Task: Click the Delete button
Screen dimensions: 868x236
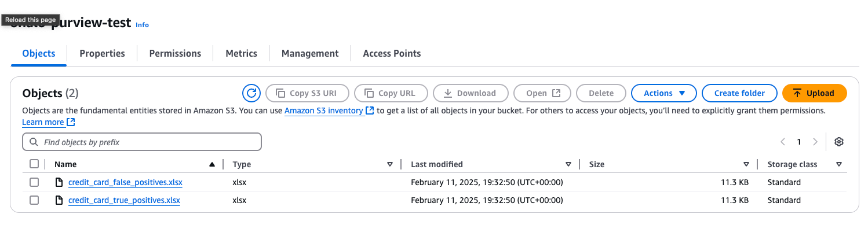Action: pos(601,93)
